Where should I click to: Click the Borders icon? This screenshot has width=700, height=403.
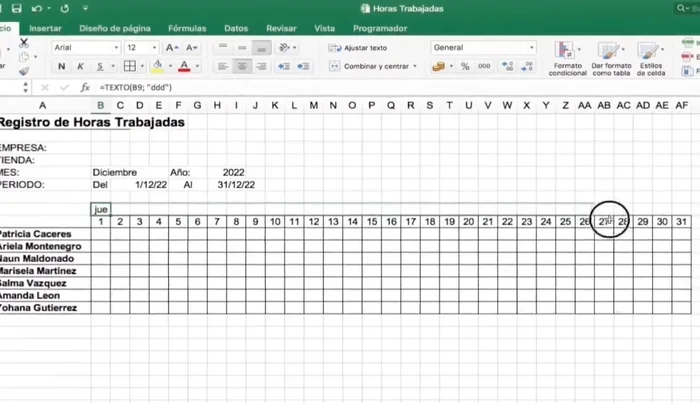[x=130, y=66]
